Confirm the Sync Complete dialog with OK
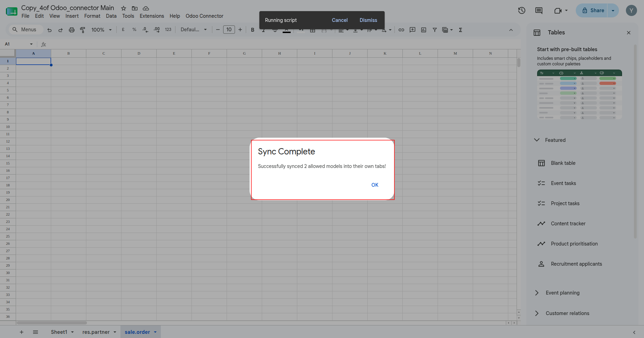Image resolution: width=644 pixels, height=338 pixels. pyautogui.click(x=375, y=185)
